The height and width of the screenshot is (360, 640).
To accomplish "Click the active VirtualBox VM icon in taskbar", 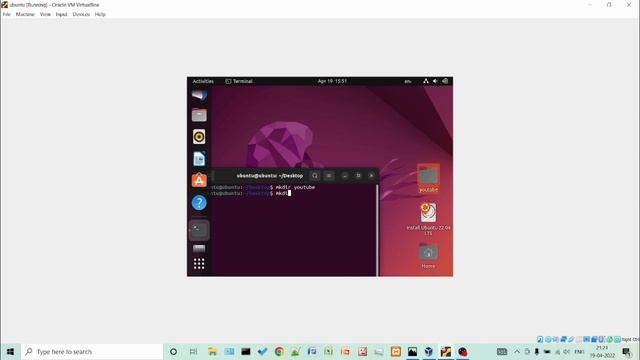I will [x=446, y=351].
